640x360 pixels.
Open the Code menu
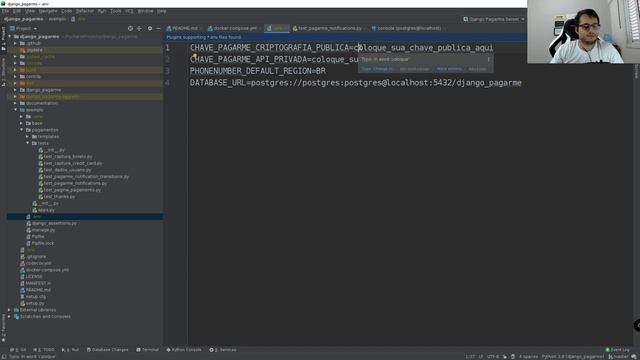coord(67,11)
